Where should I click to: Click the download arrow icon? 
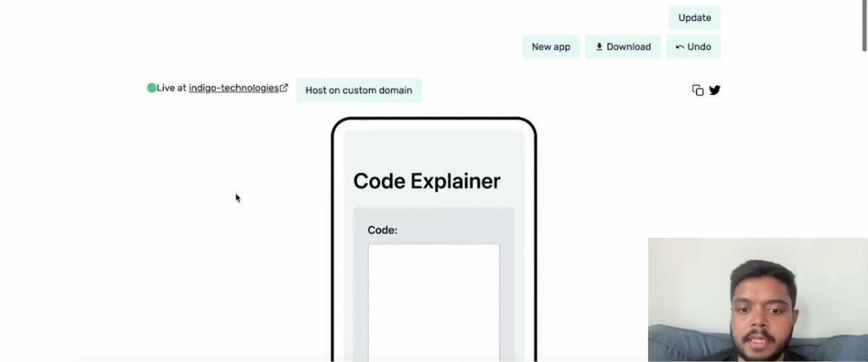(599, 47)
